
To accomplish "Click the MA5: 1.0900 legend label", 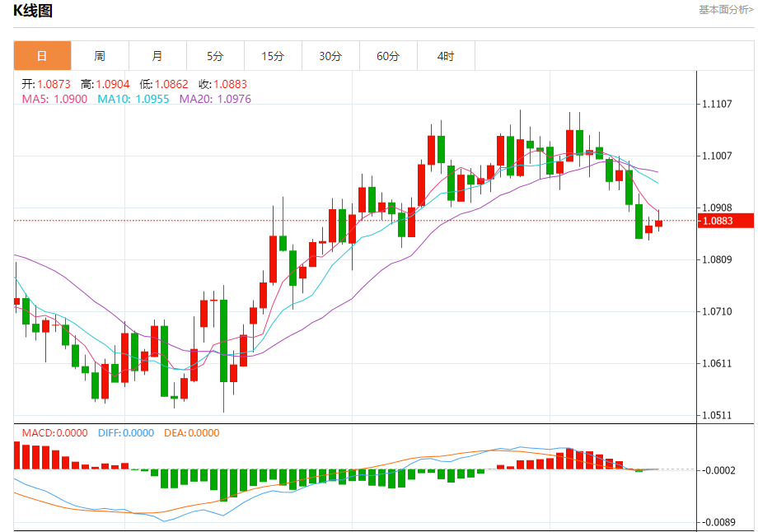I will tap(54, 99).
